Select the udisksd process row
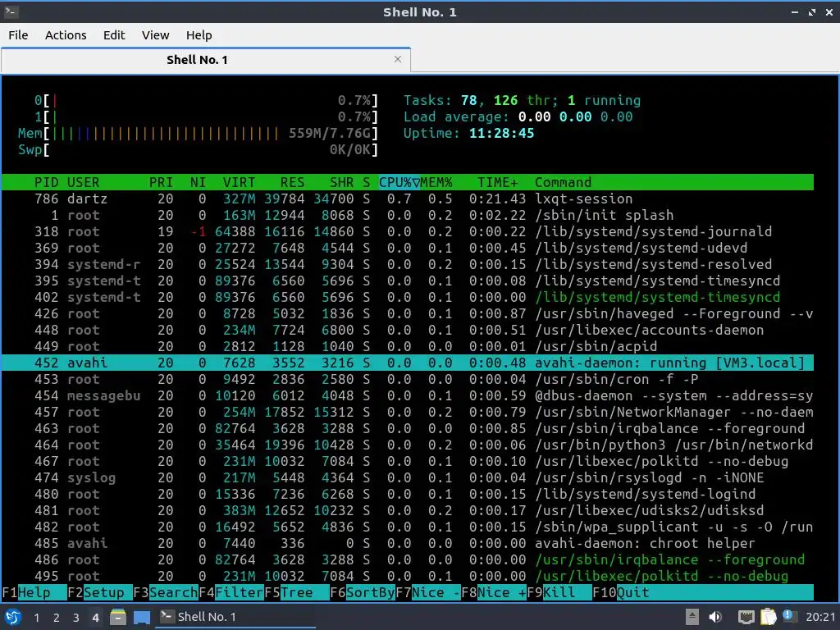840x630 pixels. coord(408,510)
